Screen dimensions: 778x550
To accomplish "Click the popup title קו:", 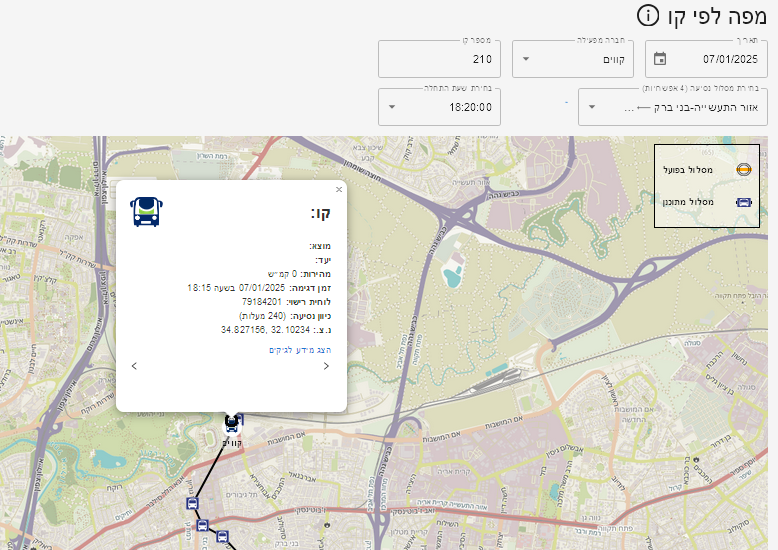I will point(321,213).
